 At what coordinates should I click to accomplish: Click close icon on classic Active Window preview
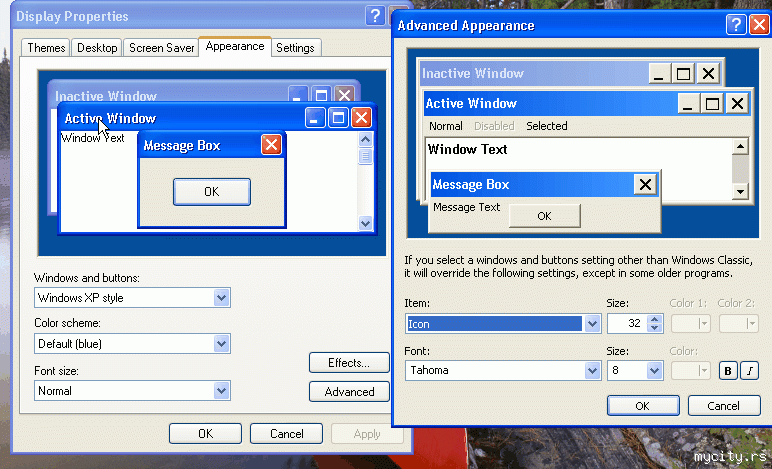737,103
